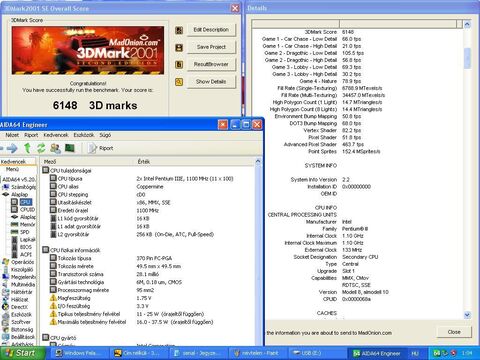Open the Riport menu in AIDA64
Viewport: 480px width, 360px height.
31,135
